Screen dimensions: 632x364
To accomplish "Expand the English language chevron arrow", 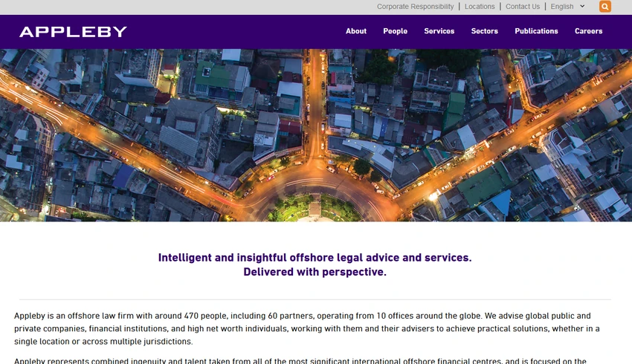I will point(582,7).
